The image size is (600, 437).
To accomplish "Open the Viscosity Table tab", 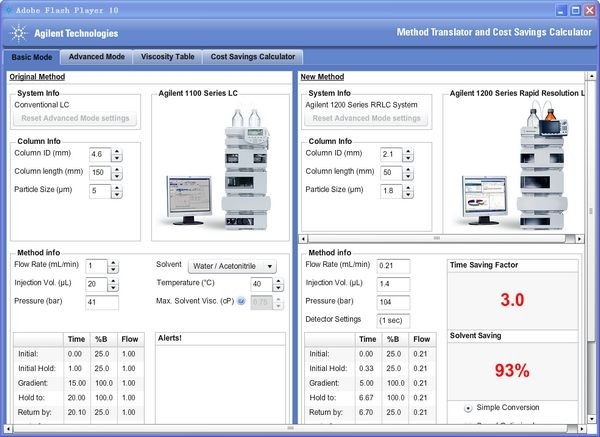I will pos(168,57).
